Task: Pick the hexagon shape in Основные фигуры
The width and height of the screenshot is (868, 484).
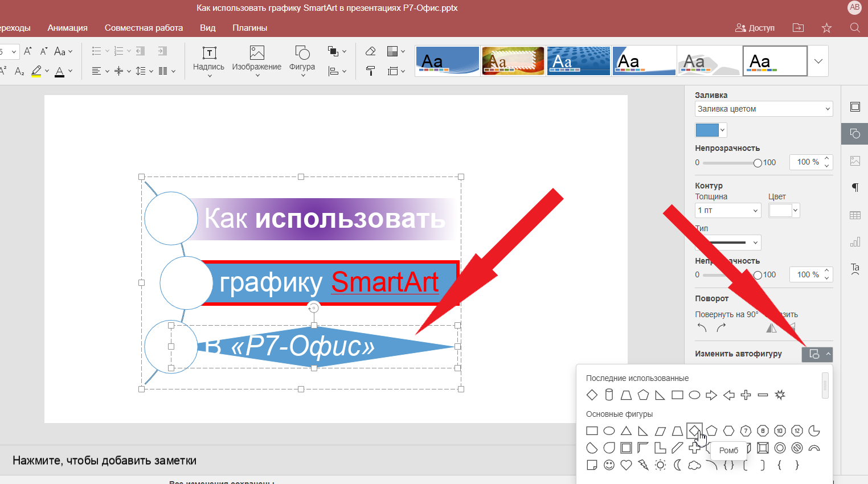Action: [x=728, y=431]
